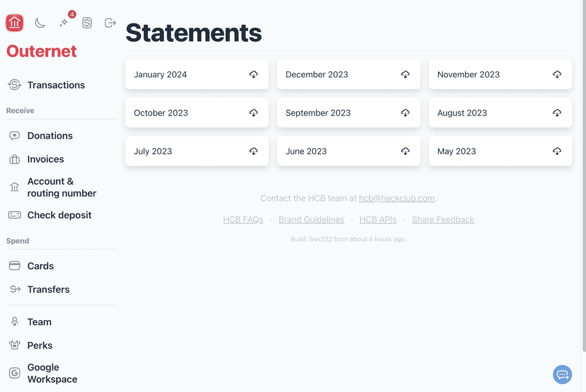Click the sign out arrow icon

pos(110,23)
